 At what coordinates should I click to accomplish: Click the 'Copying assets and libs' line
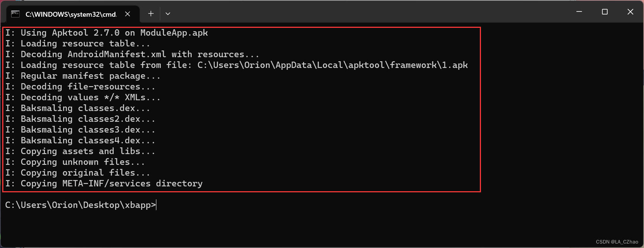click(x=80, y=151)
